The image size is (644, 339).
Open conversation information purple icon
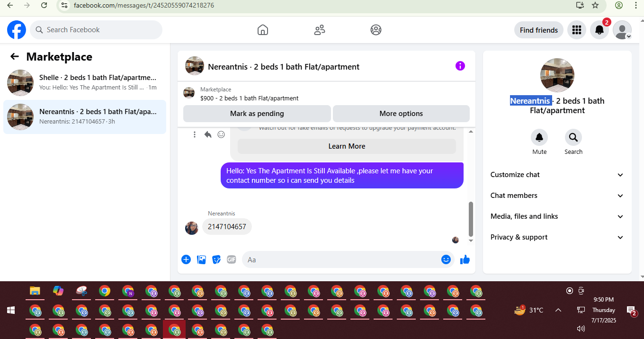(460, 66)
